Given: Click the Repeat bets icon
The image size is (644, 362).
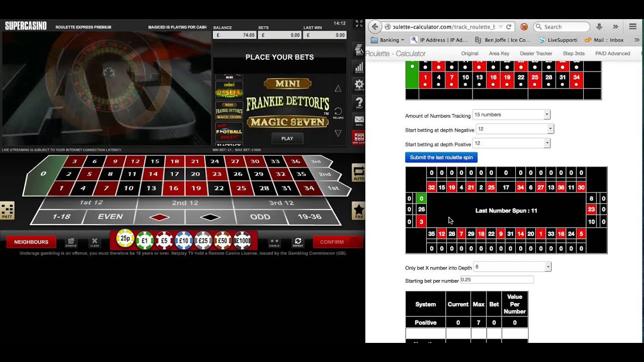Looking at the screenshot, I should 298,242.
